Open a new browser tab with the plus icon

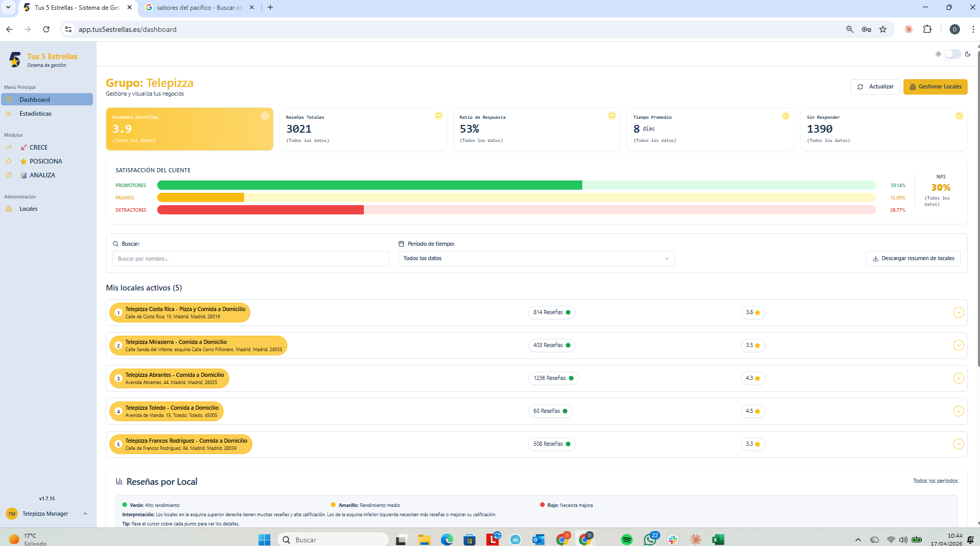pyautogui.click(x=270, y=7)
